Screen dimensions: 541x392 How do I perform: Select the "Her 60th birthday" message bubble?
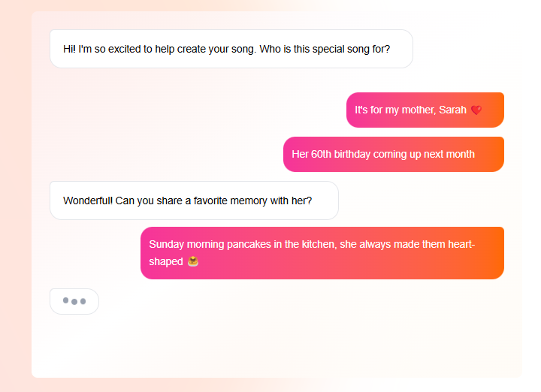[393, 154]
